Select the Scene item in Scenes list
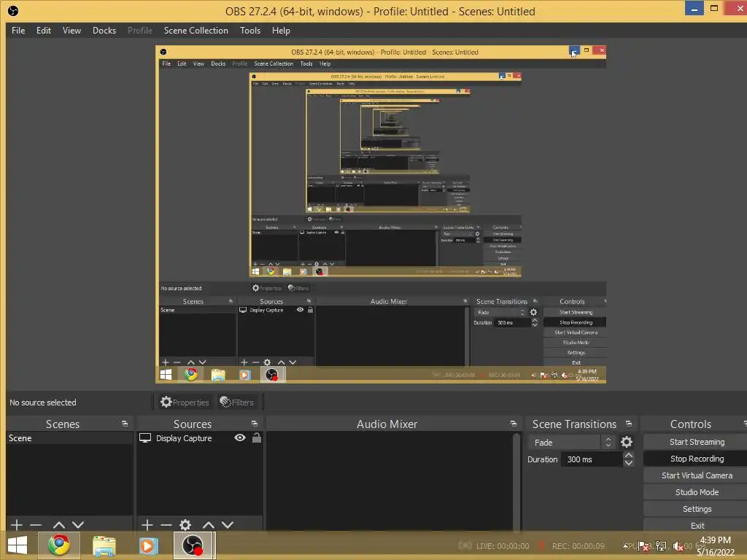This screenshot has height=560, width=747. (69, 438)
